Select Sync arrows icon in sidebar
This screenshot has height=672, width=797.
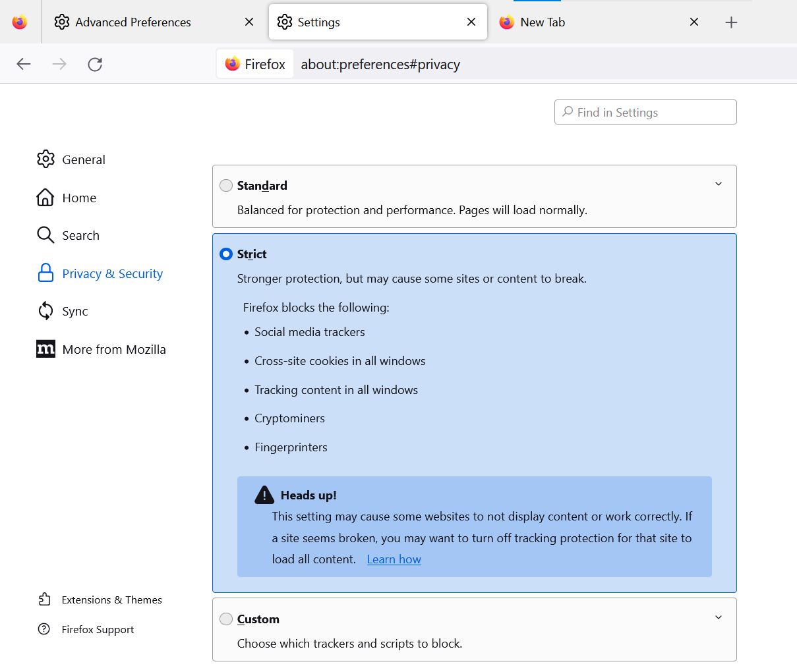pos(45,311)
